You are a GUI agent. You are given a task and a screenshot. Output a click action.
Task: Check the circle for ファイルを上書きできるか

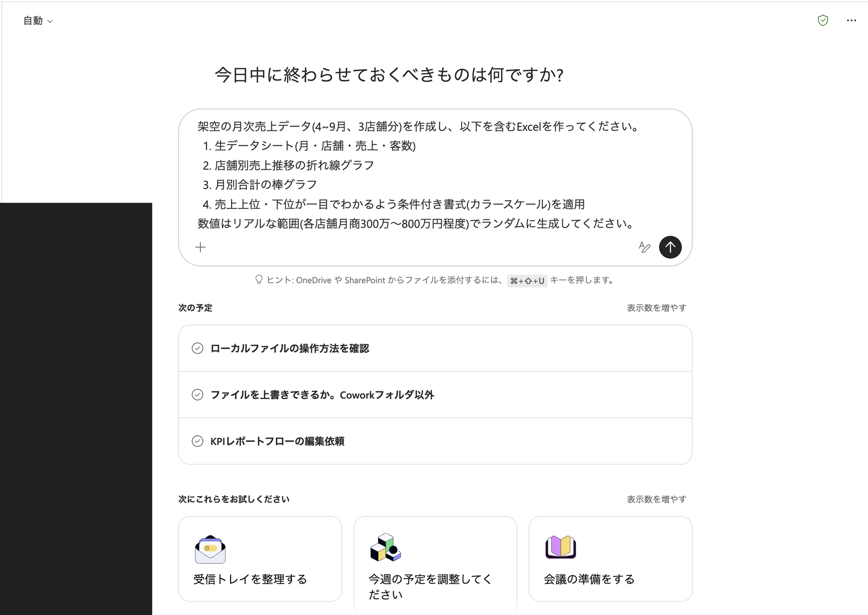pos(197,395)
